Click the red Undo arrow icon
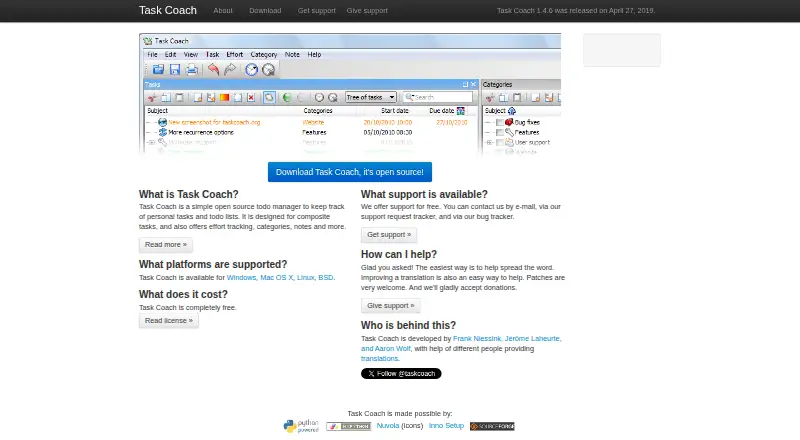 pyautogui.click(x=213, y=69)
